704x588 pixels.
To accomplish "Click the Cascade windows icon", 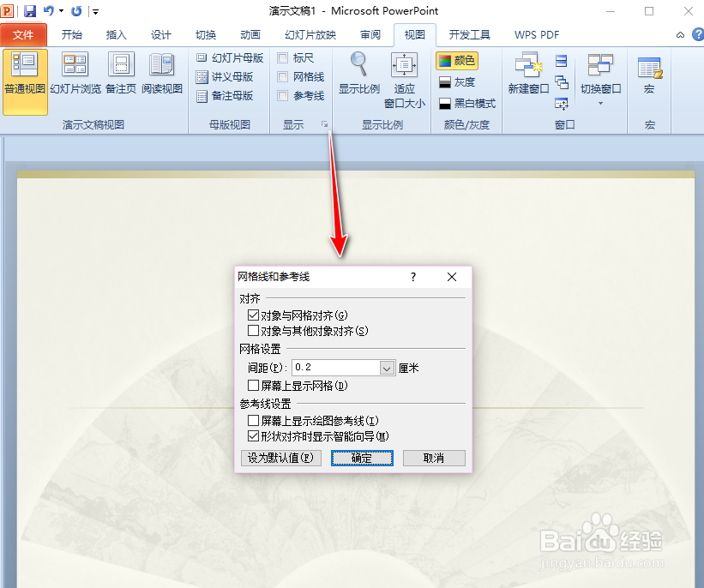I will pos(561,82).
